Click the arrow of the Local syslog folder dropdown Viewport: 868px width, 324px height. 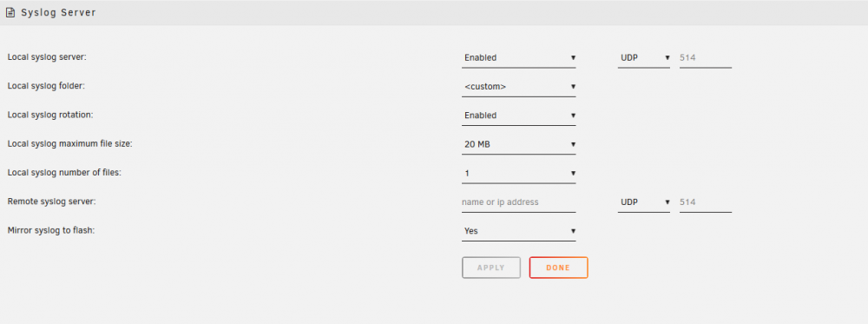click(x=573, y=87)
